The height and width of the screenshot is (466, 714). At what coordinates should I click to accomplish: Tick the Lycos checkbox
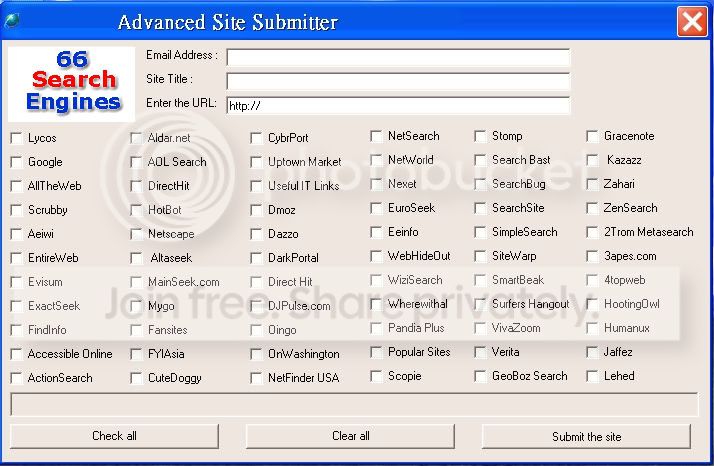(16, 138)
